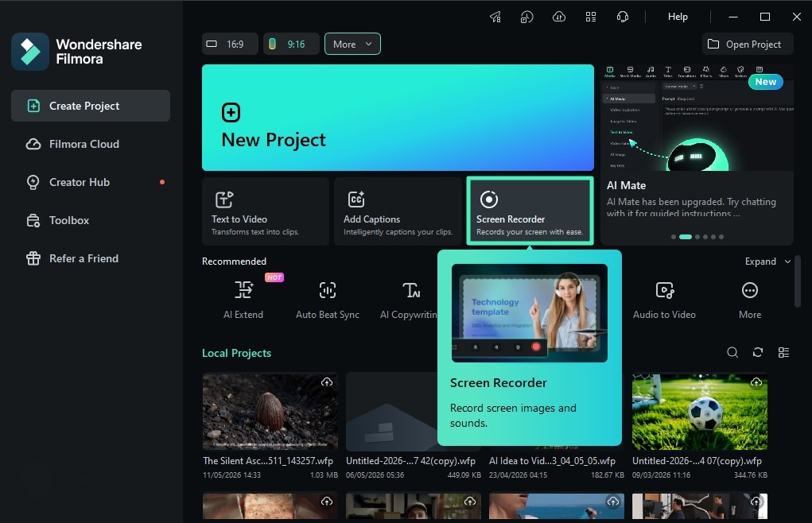The image size is (812, 523).
Task: Open the apps grid icon
Action: pos(591,17)
